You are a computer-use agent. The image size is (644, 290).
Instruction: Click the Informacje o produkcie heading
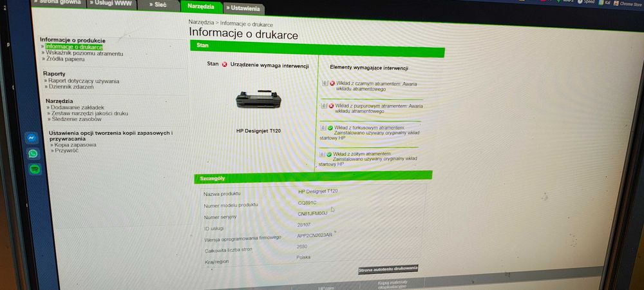(73, 40)
